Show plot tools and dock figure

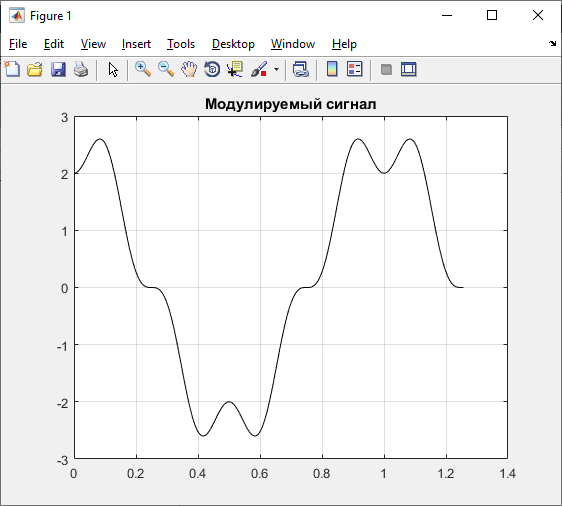click(409, 69)
